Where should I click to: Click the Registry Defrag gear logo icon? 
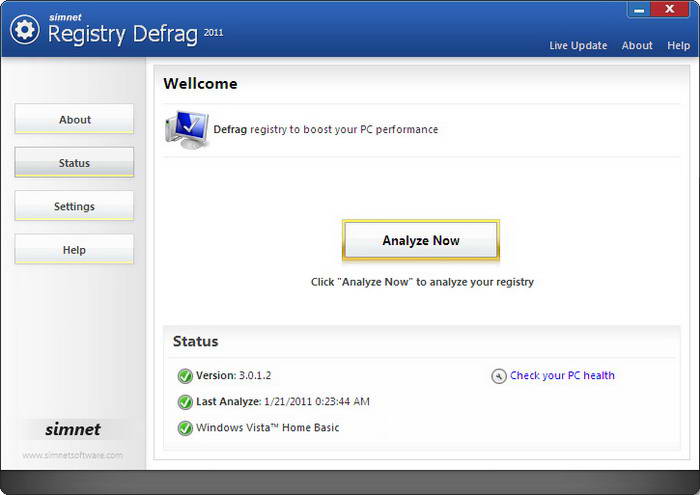(x=25, y=29)
